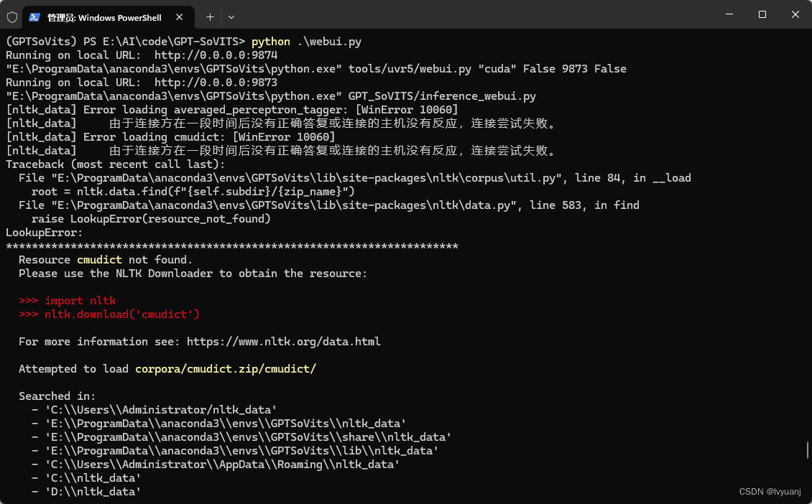Screen dimensions: 812x504
Task: Click the '.\webui.py' argument text
Action: [x=329, y=42]
